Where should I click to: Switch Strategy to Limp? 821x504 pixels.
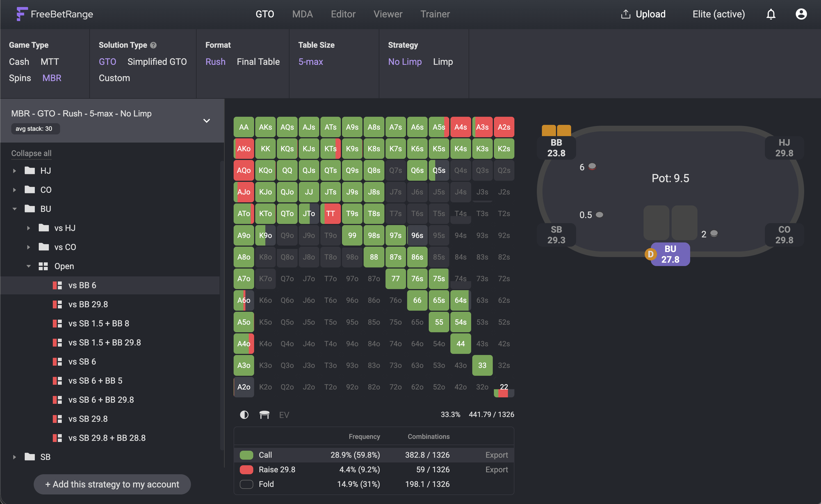[x=443, y=62]
